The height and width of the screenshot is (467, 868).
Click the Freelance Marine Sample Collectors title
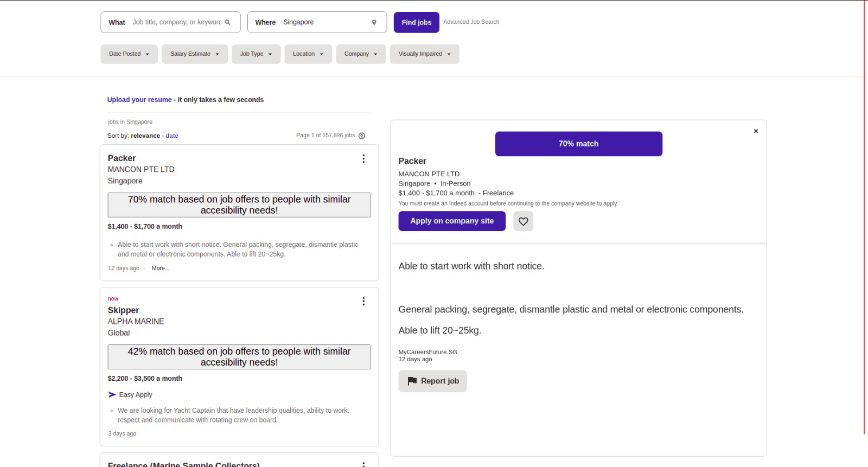[x=183, y=464]
